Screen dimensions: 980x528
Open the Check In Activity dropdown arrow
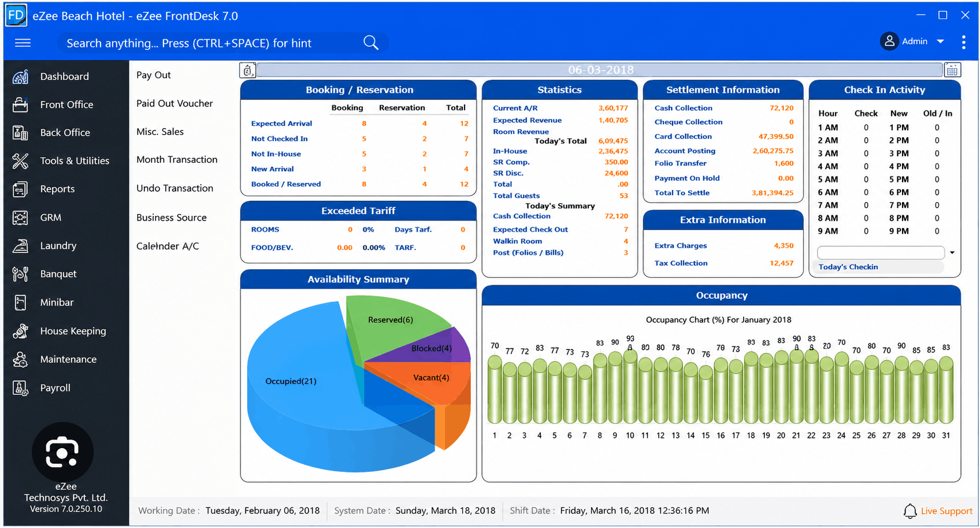coord(952,253)
